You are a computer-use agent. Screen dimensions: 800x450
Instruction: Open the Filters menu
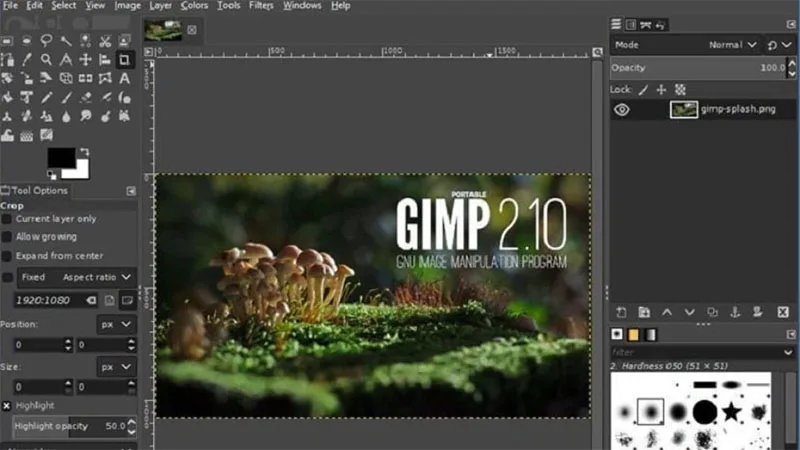(261, 6)
